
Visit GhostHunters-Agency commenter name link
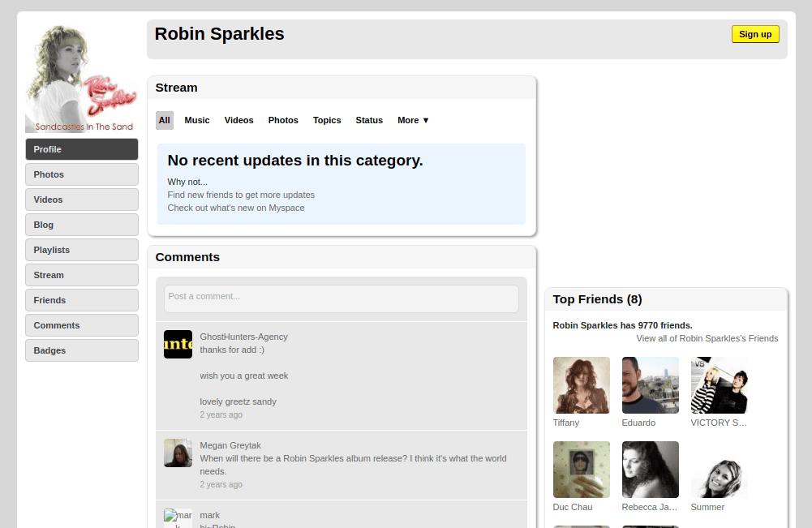[243, 337]
